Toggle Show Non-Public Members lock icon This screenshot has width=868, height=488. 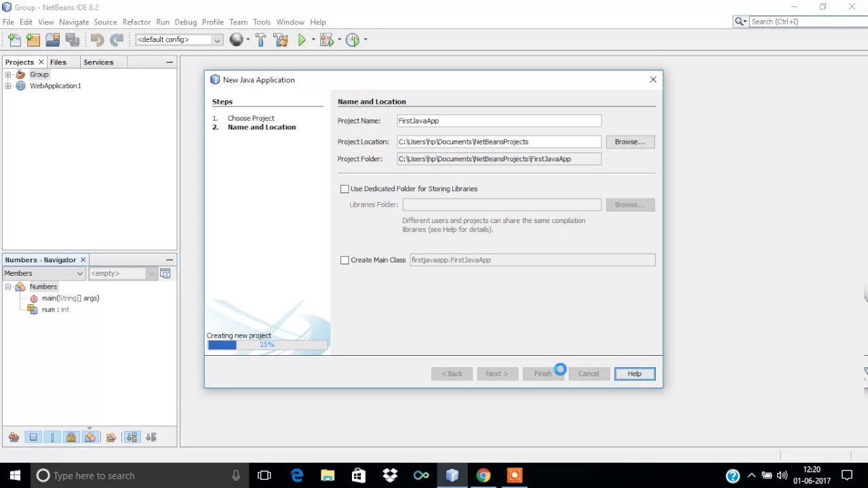click(71, 437)
